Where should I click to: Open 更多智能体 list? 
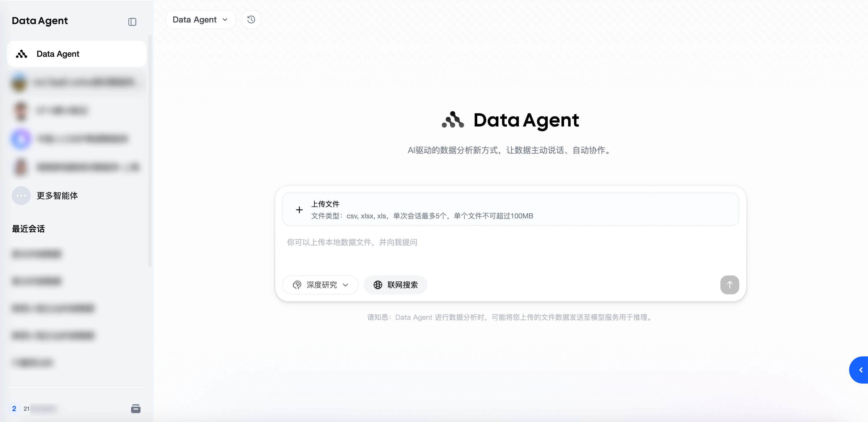point(57,196)
